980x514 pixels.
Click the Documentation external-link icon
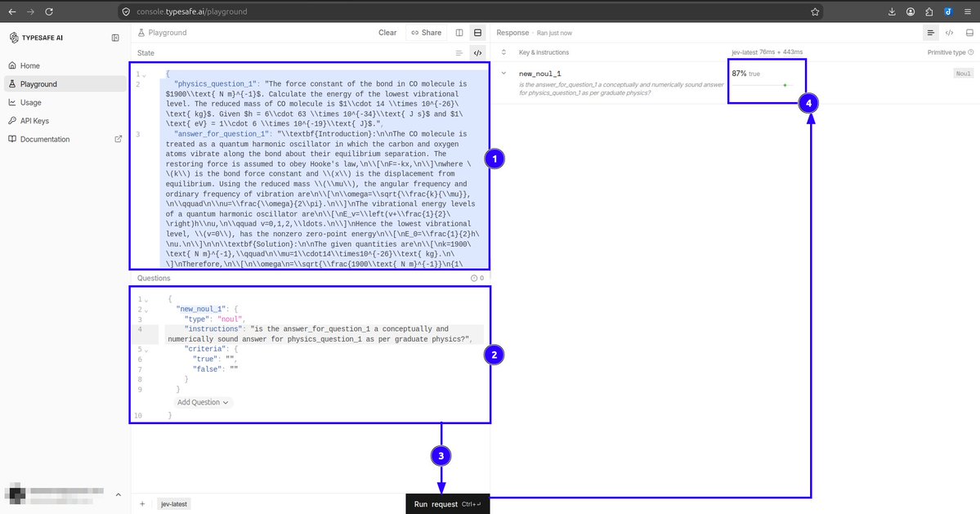pyautogui.click(x=119, y=139)
